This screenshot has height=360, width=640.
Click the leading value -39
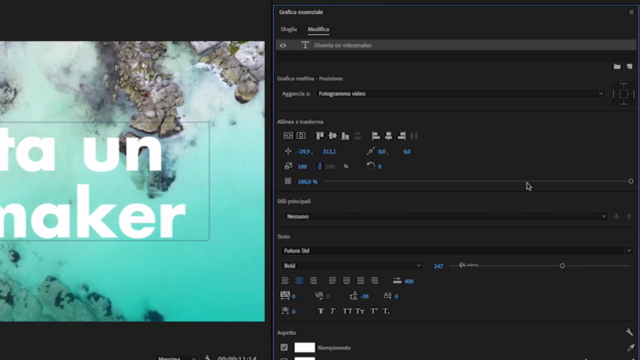coord(364,296)
